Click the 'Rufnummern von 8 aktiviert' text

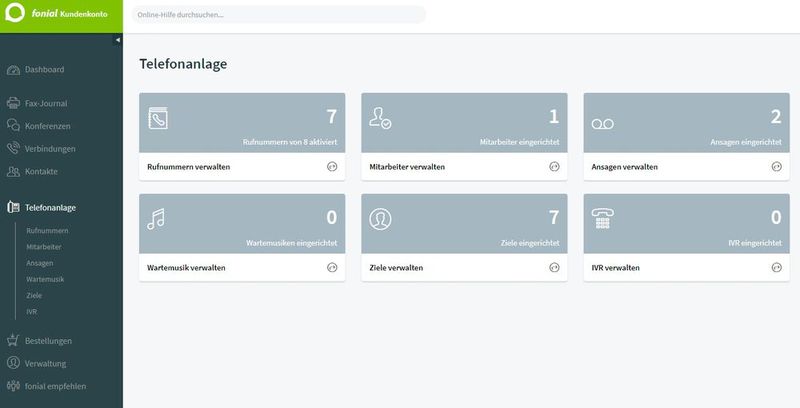coord(290,142)
